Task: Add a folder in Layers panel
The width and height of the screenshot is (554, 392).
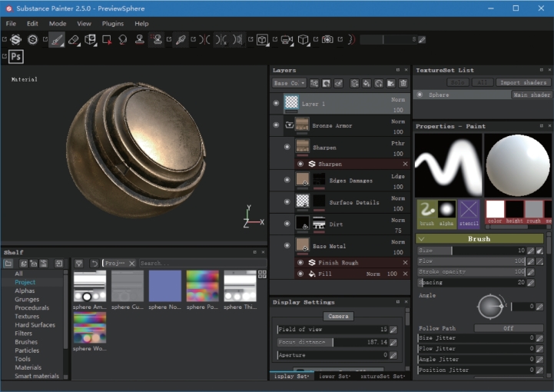Action: click(x=391, y=84)
